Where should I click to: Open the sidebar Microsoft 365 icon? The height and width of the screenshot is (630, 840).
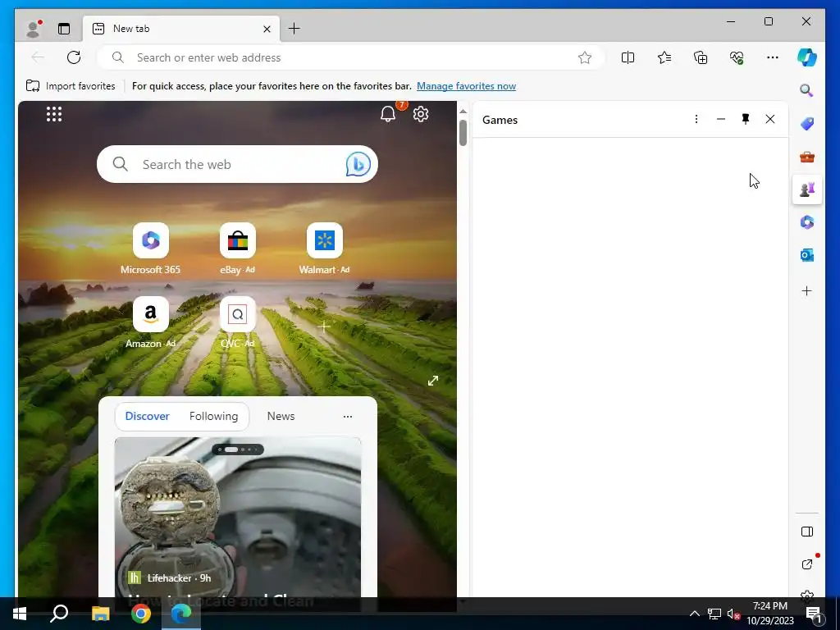(x=807, y=221)
